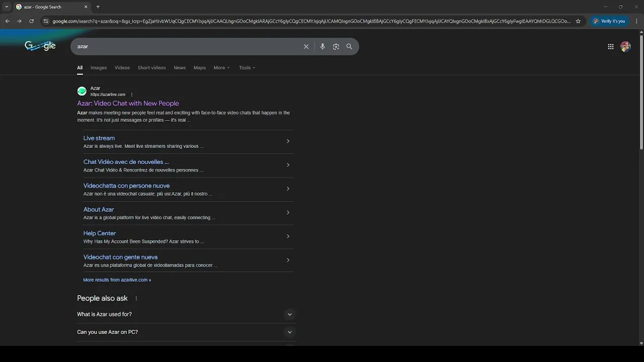Screen dimensions: 644x362
Task: Open the Google apps grid
Action: pyautogui.click(x=610, y=47)
